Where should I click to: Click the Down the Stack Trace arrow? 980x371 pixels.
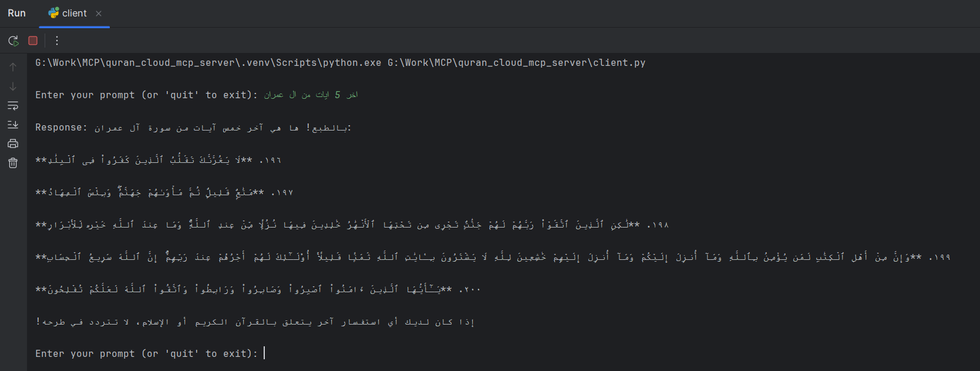point(13,86)
